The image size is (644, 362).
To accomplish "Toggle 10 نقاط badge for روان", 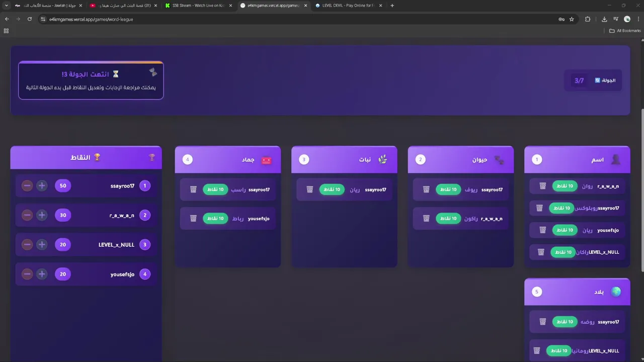I will [x=565, y=186].
